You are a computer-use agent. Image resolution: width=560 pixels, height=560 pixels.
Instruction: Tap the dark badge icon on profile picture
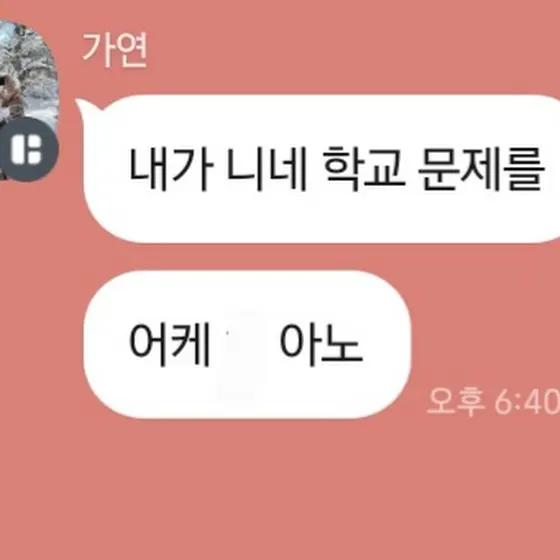[x=28, y=149]
